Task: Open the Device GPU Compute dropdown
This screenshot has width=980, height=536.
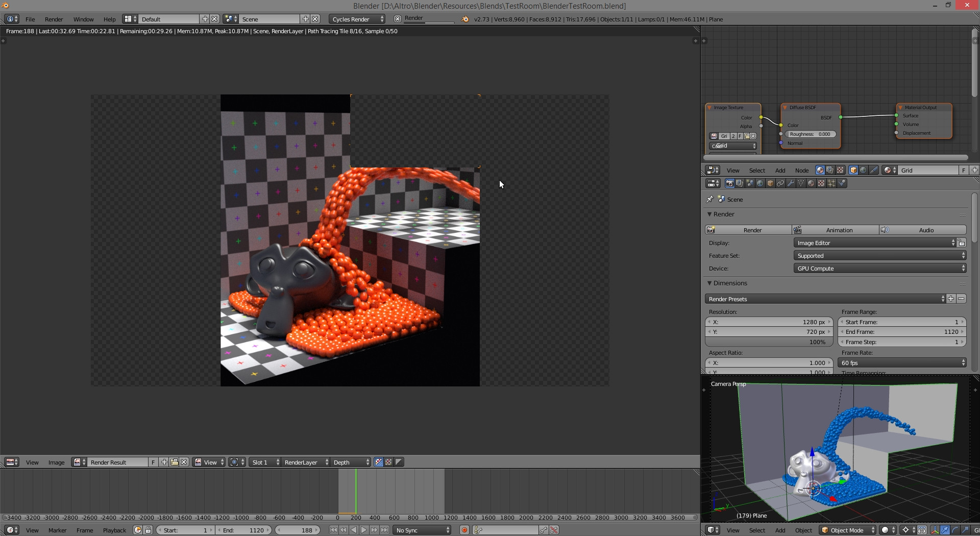Action: click(x=880, y=269)
